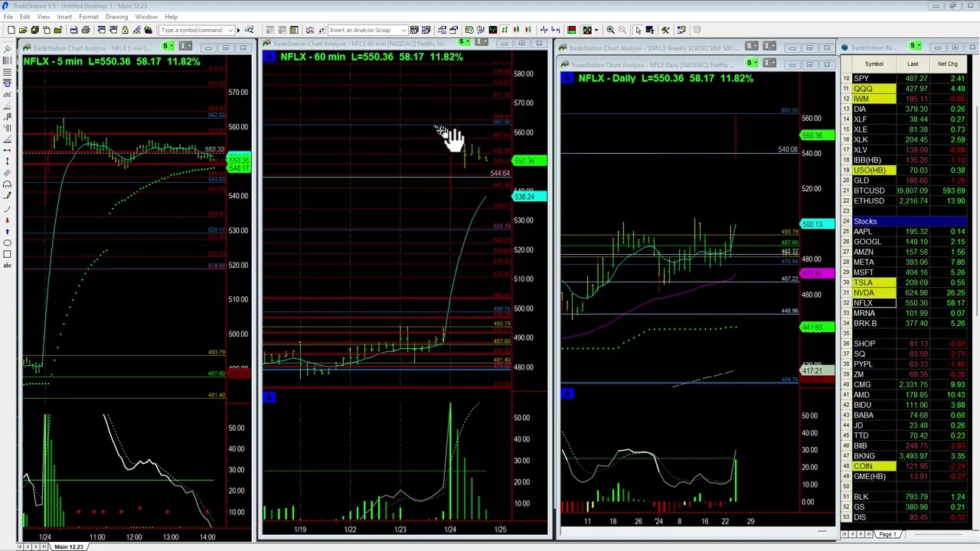The image size is (980, 551).
Task: Select the text 'abc' drawing tool
Action: coord(7,265)
